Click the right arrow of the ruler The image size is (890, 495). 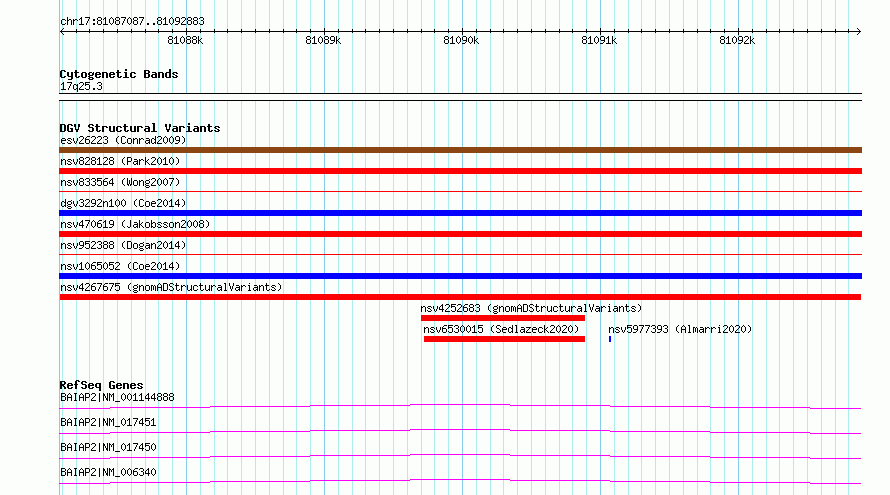pyautogui.click(x=858, y=31)
